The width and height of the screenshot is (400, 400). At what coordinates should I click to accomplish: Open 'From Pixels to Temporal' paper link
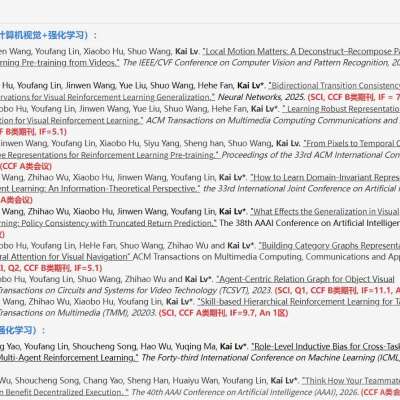tap(352, 143)
